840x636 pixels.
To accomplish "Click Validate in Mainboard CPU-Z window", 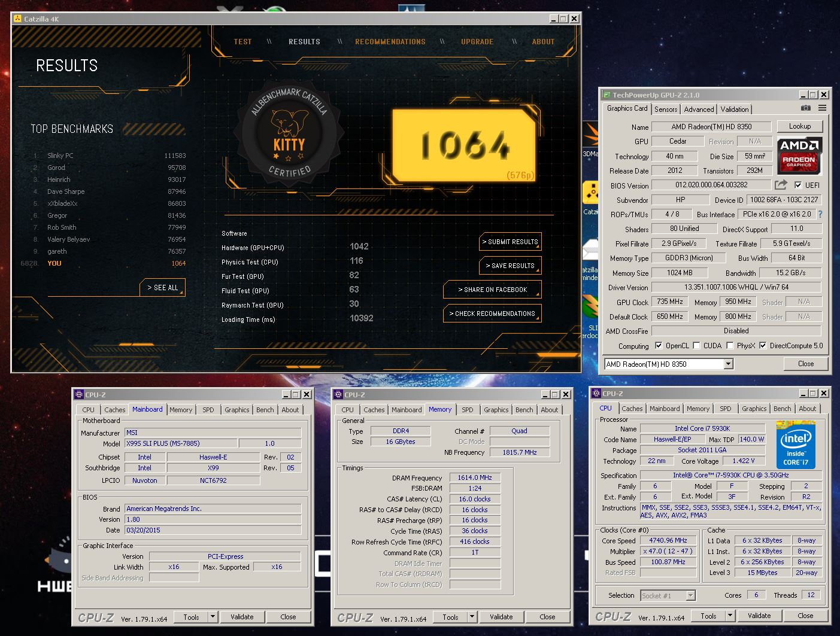I will click(242, 617).
